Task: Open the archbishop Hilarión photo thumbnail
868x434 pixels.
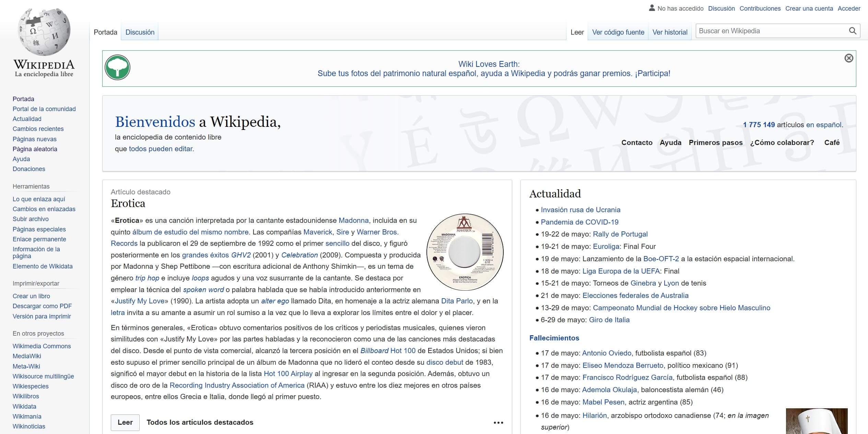Action: click(x=817, y=421)
